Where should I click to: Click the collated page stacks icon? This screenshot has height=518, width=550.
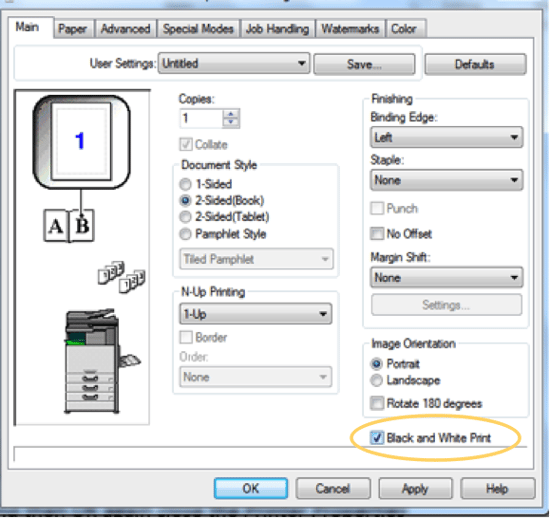click(121, 277)
